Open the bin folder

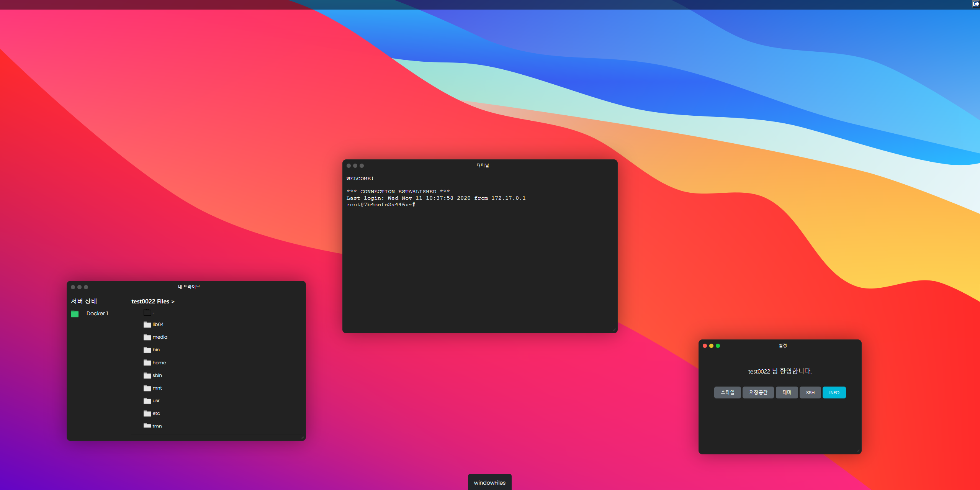point(152,350)
